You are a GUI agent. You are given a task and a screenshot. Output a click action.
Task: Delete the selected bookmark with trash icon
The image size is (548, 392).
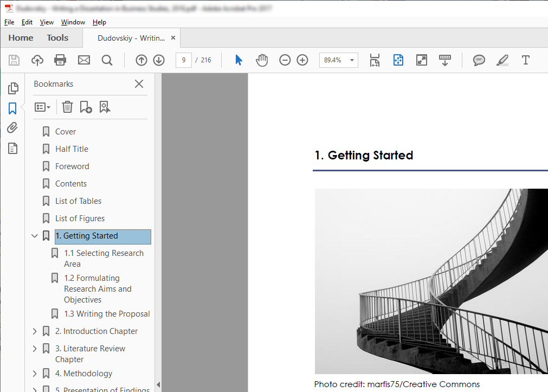pyautogui.click(x=67, y=107)
